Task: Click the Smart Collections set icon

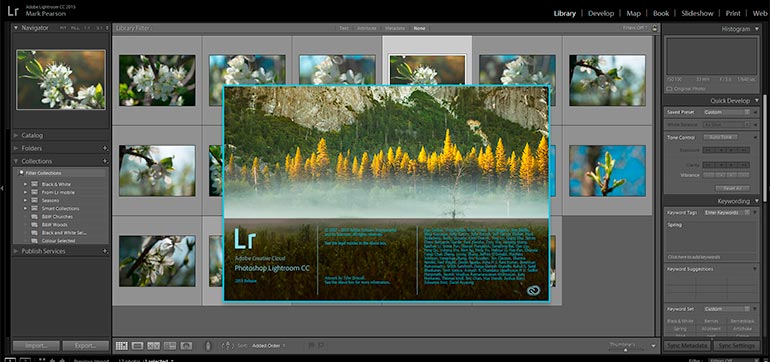Action: [x=34, y=208]
